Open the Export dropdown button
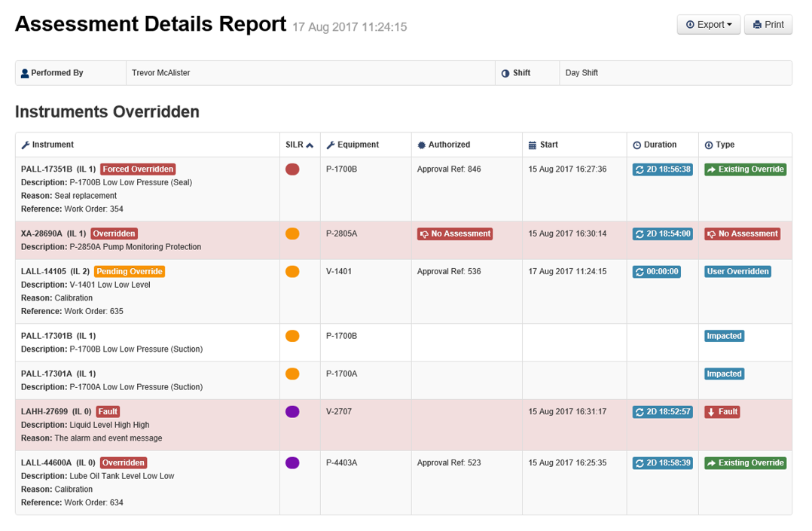Screen dimensions: 812x531 pyautogui.click(x=708, y=25)
